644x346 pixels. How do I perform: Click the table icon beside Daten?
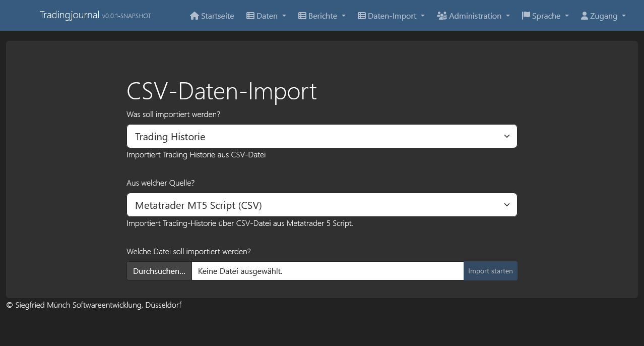pos(250,16)
